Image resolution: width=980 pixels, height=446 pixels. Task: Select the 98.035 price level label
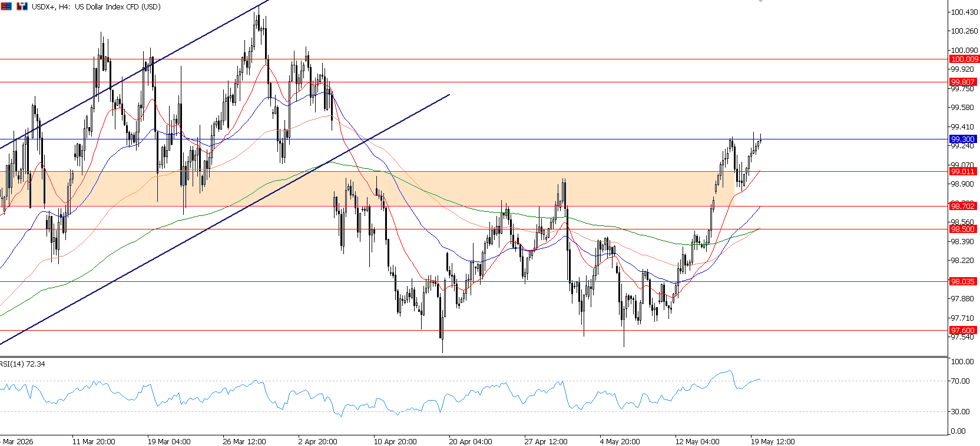tap(962, 282)
